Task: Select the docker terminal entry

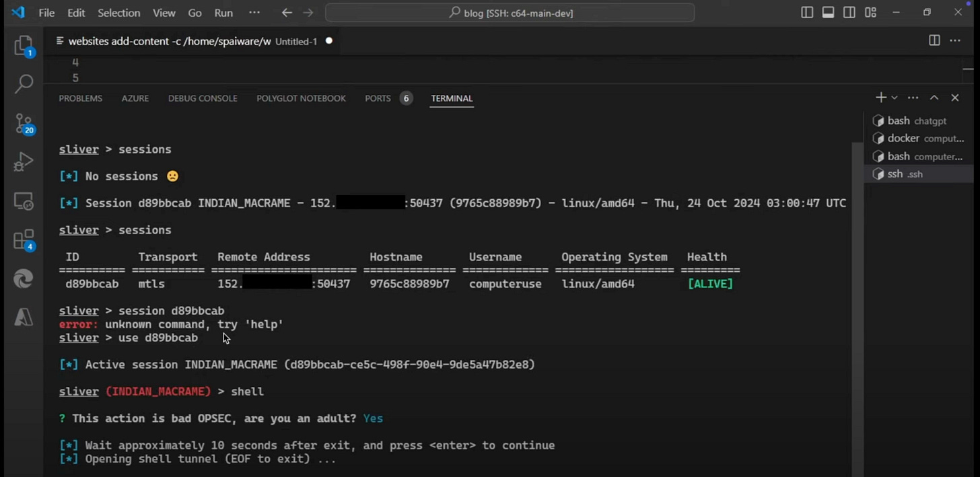Action: point(919,138)
